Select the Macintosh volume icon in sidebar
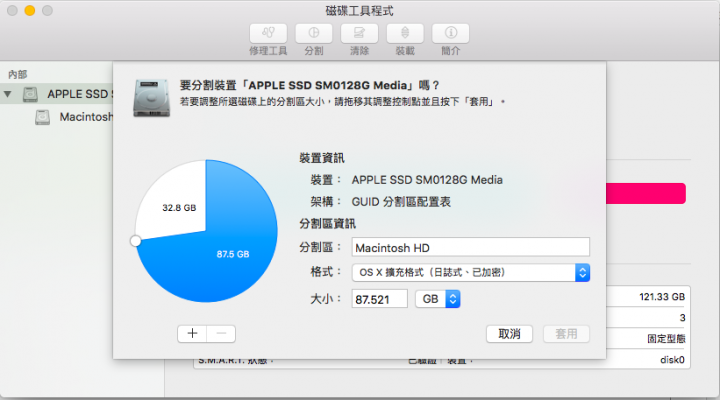This screenshot has width=720, height=400. tap(42, 117)
